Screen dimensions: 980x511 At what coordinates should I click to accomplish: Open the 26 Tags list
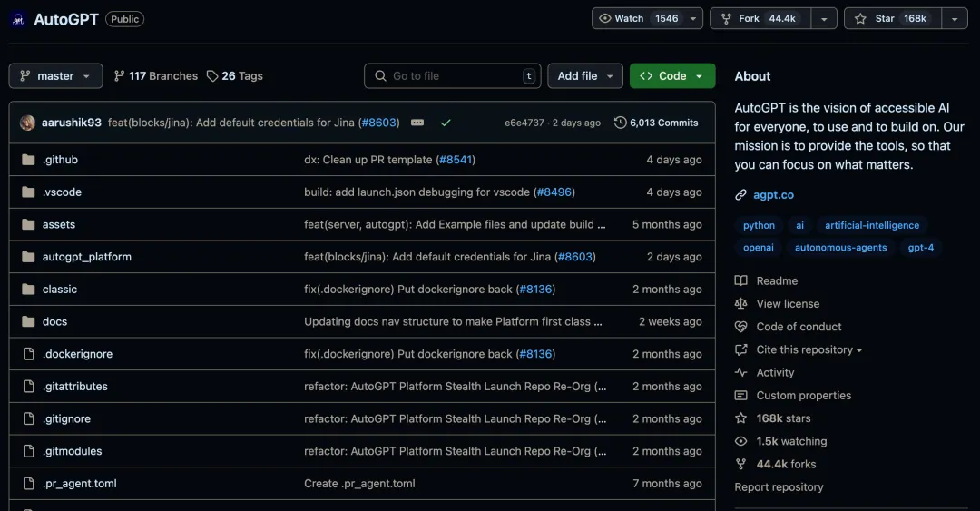point(235,76)
